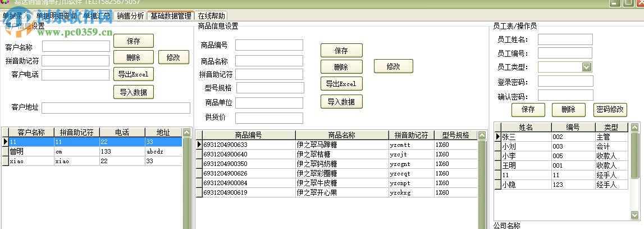Focus the 客户名称 input field
This screenshot has width=644, height=229.
pyautogui.click(x=76, y=46)
